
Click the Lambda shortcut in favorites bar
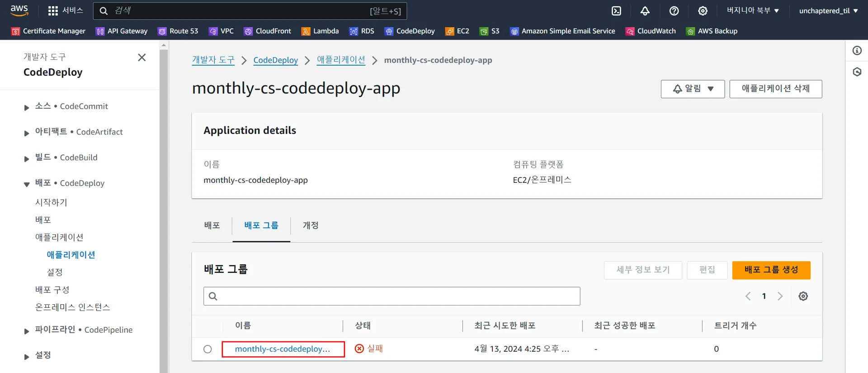tap(320, 31)
